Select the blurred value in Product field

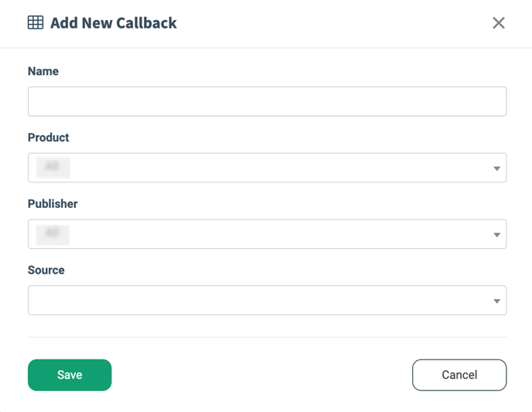click(x=52, y=167)
